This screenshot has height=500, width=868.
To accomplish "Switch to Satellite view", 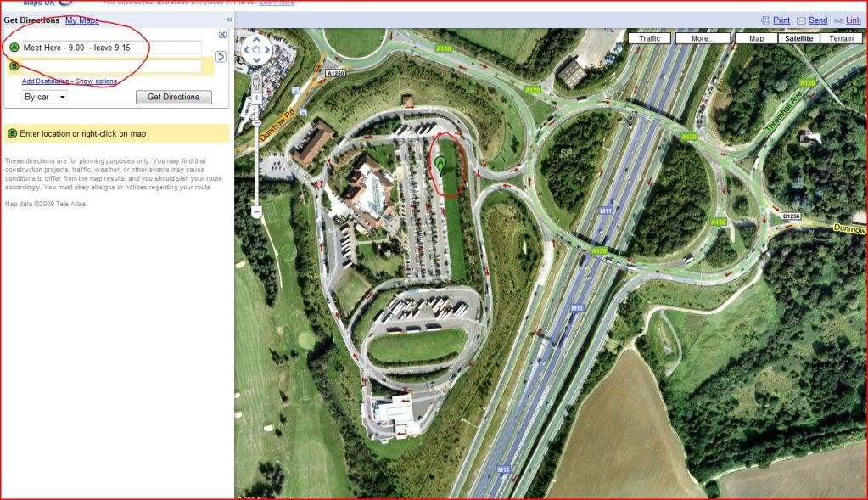I will pos(798,38).
